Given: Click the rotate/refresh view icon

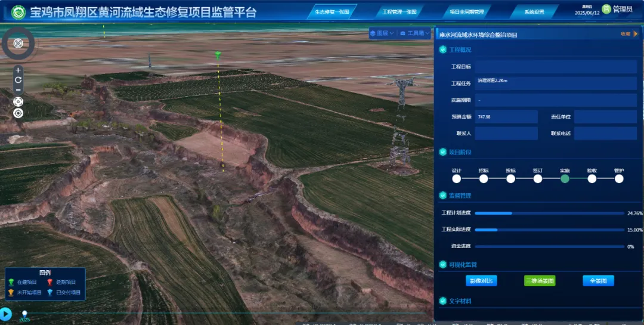Looking at the screenshot, I should pyautogui.click(x=18, y=80).
